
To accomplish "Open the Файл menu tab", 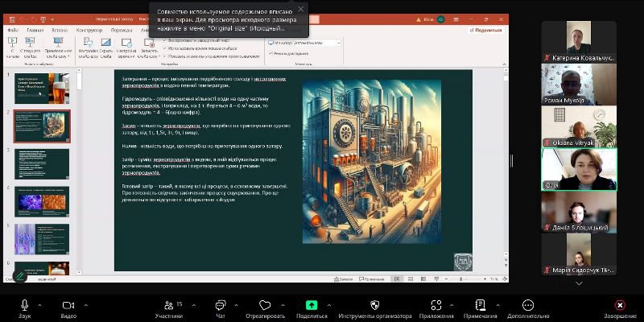I will pos(13,30).
